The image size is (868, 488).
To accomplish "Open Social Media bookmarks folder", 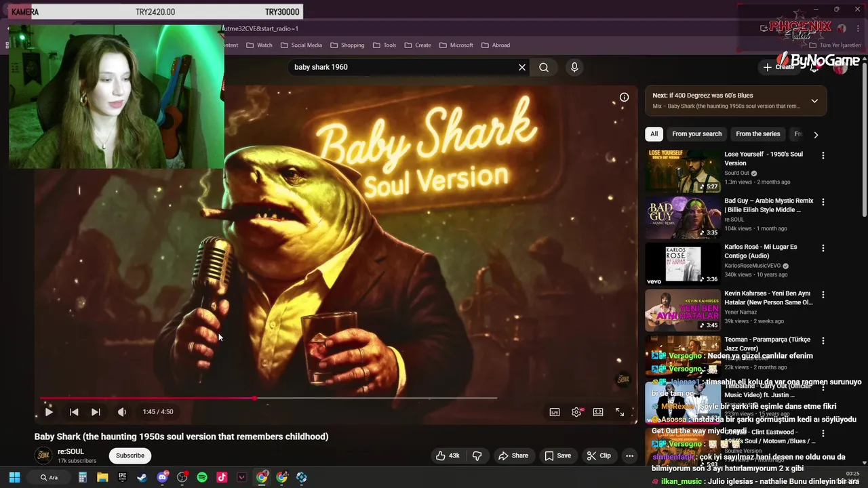I will coord(300,45).
